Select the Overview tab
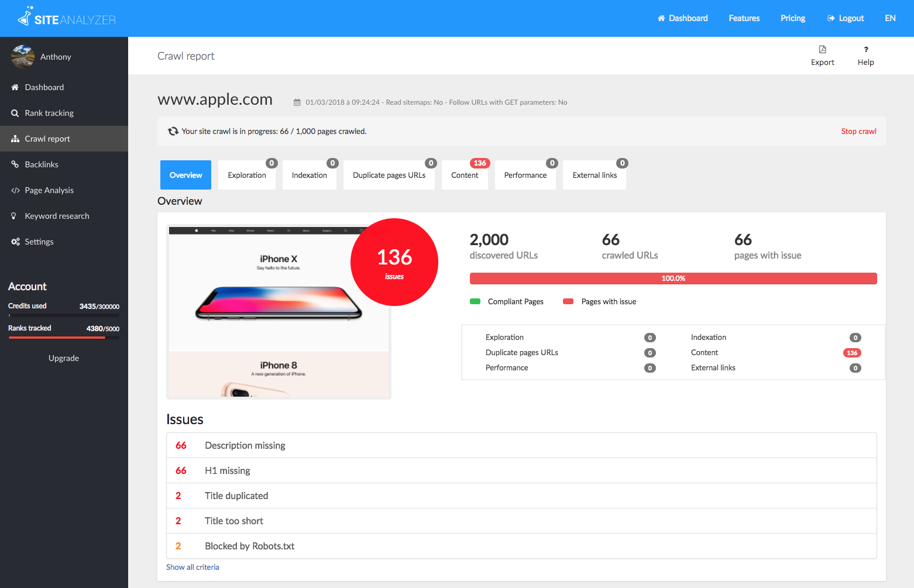This screenshot has width=914, height=588. point(185,175)
